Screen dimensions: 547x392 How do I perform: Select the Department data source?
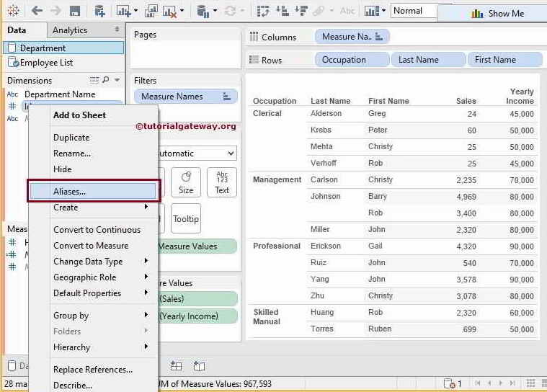coord(63,48)
